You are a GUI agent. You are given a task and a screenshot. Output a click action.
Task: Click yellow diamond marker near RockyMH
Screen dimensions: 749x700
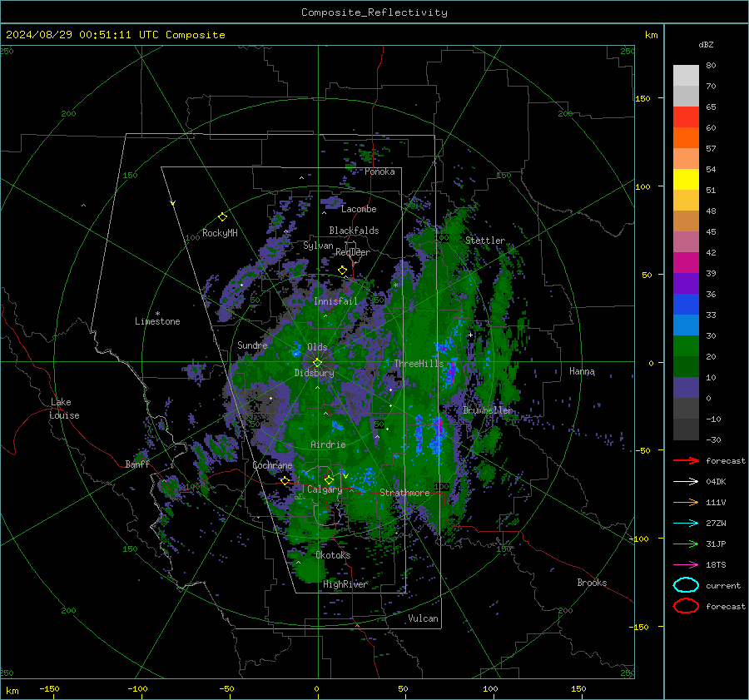[222, 217]
